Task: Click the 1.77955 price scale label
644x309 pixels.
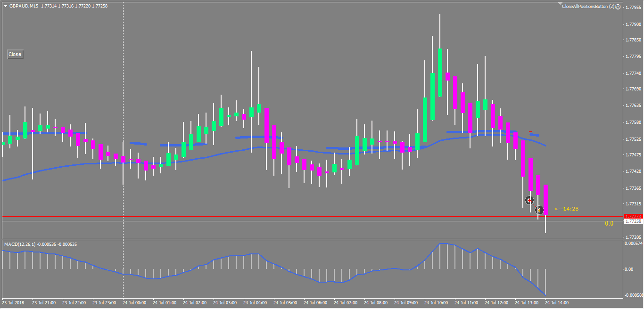Action: pos(633,8)
